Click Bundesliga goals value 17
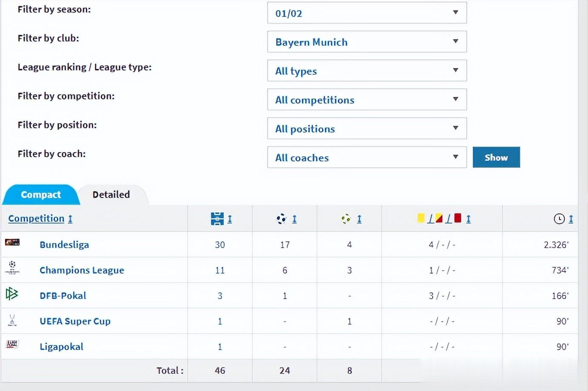The image size is (588, 391). tap(285, 245)
